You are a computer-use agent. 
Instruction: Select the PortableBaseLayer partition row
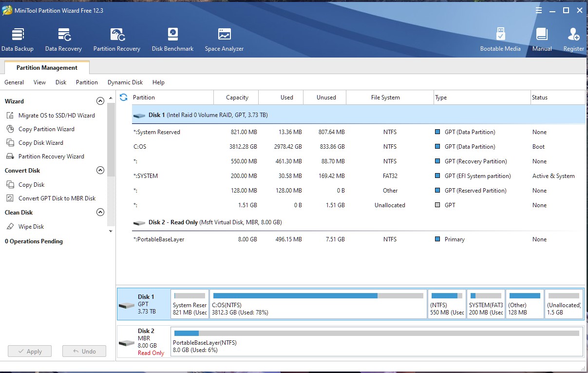pyautogui.click(x=359, y=239)
